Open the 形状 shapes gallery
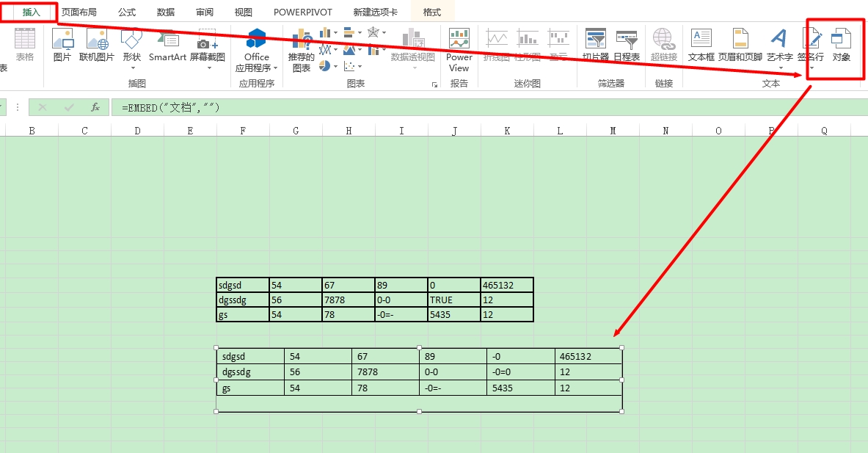 pyautogui.click(x=132, y=48)
